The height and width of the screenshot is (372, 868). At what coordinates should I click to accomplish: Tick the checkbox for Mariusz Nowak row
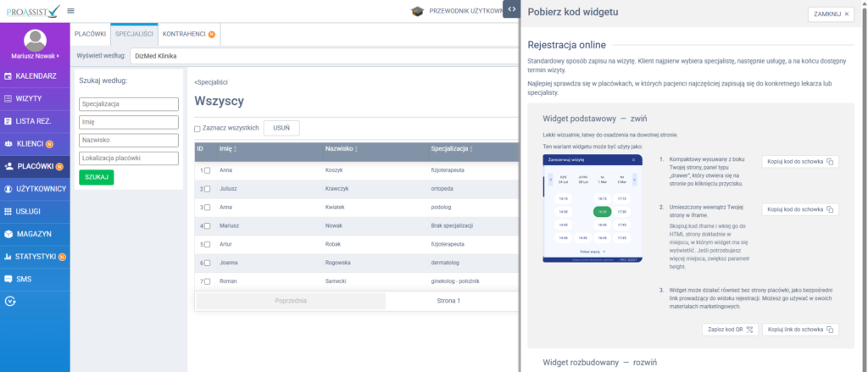[x=207, y=226]
